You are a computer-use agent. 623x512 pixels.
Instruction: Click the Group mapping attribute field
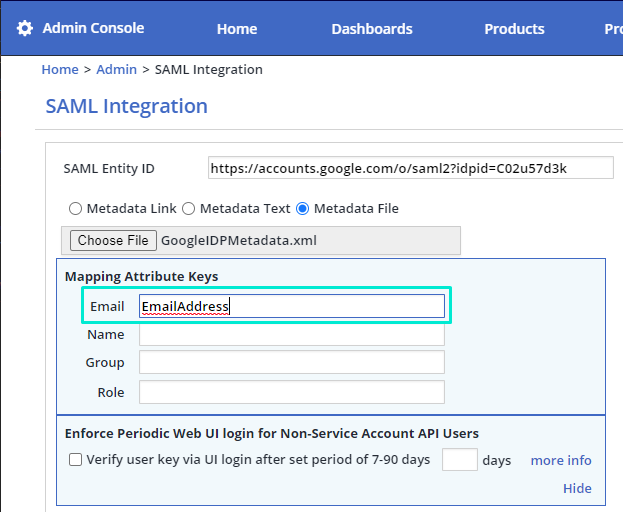[x=291, y=363]
